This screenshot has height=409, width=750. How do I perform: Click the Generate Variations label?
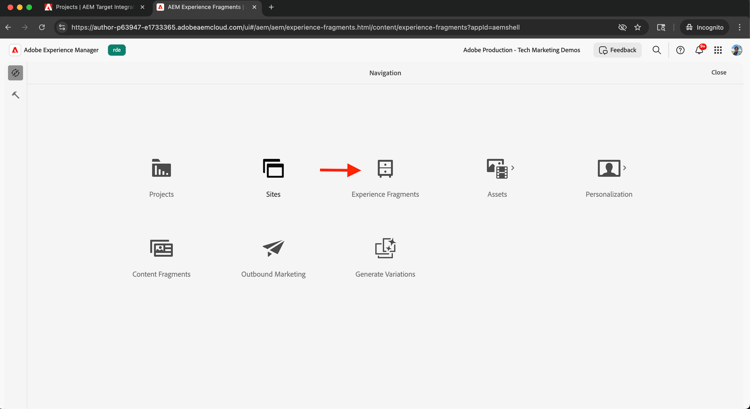385,274
